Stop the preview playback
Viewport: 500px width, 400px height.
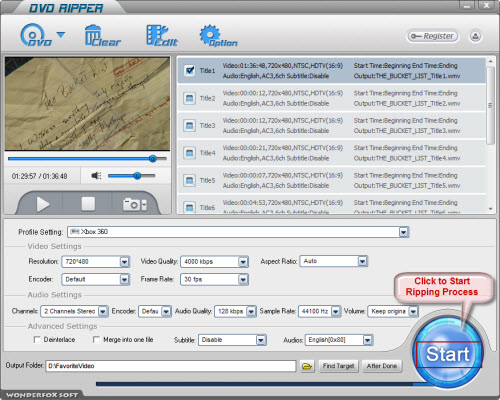(88, 204)
